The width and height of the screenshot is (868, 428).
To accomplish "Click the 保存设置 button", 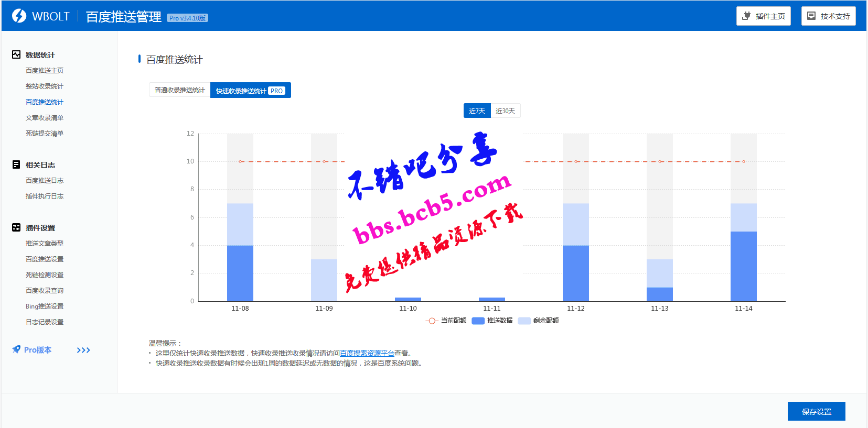I will [816, 411].
